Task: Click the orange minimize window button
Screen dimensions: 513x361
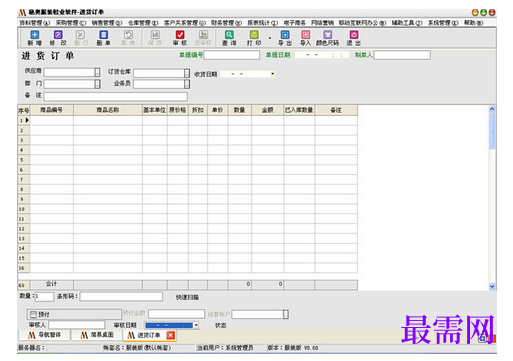Action: 475,13
